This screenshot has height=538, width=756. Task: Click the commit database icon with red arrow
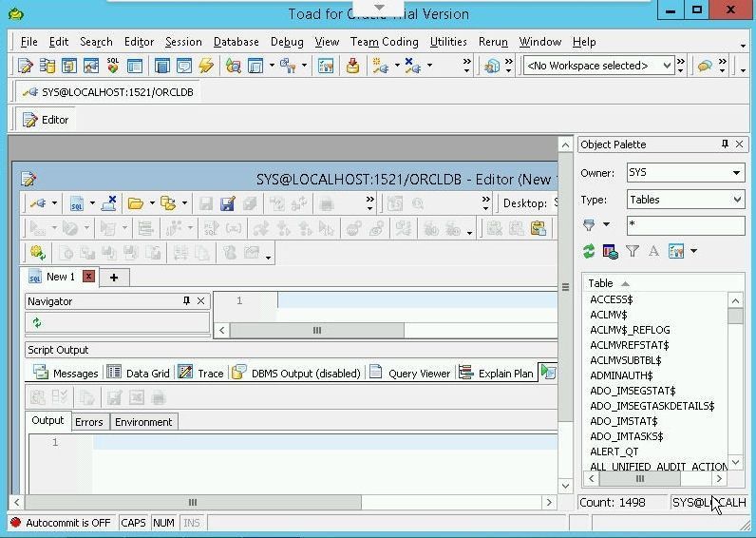pyautogui.click(x=353, y=66)
